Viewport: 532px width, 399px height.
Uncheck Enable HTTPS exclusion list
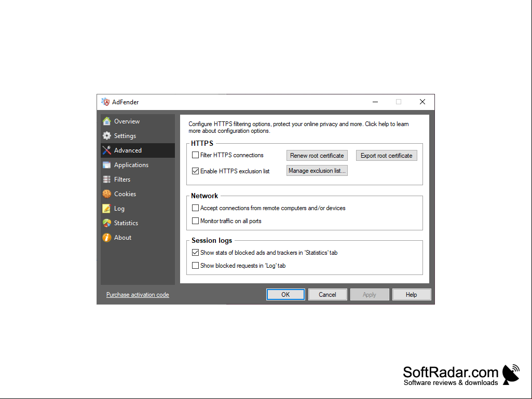[196, 171]
